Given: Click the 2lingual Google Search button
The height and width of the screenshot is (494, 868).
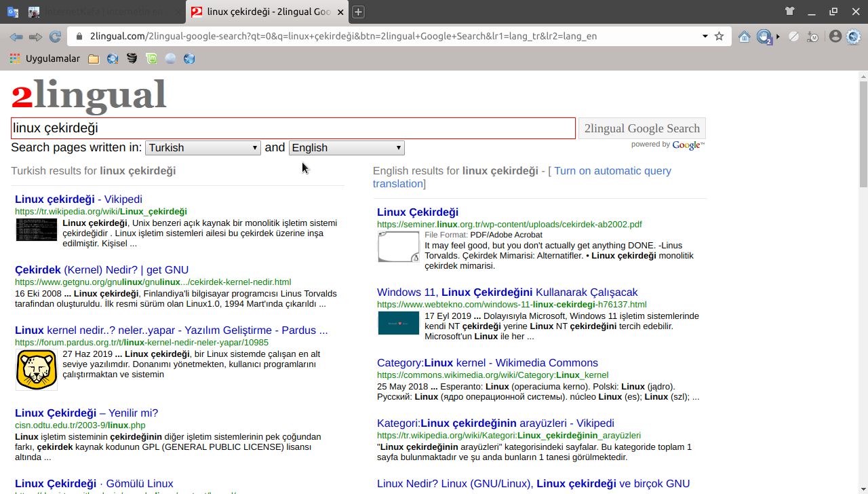Looking at the screenshot, I should point(642,128).
